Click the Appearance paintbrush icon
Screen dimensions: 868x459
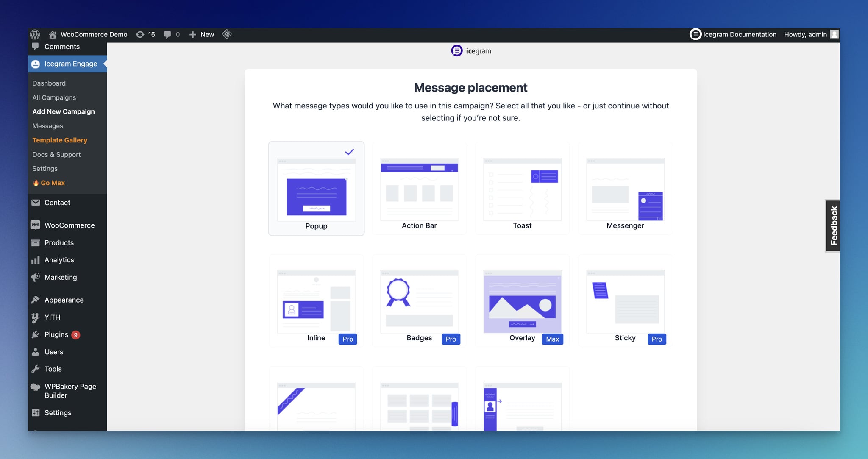click(x=36, y=300)
